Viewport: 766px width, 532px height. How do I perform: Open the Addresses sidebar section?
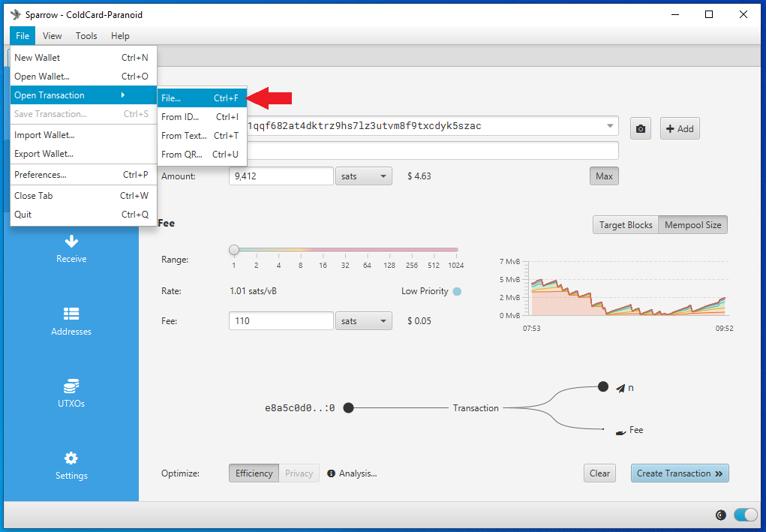(x=71, y=321)
